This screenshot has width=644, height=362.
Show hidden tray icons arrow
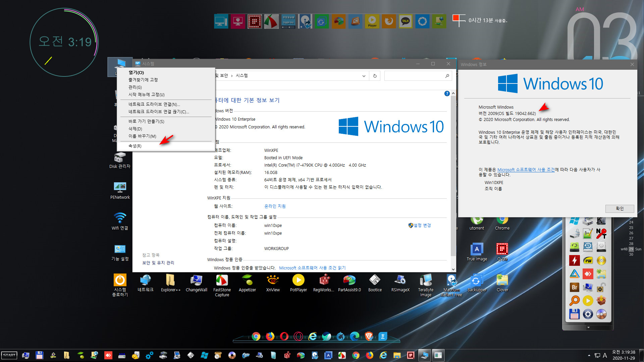pyautogui.click(x=589, y=355)
